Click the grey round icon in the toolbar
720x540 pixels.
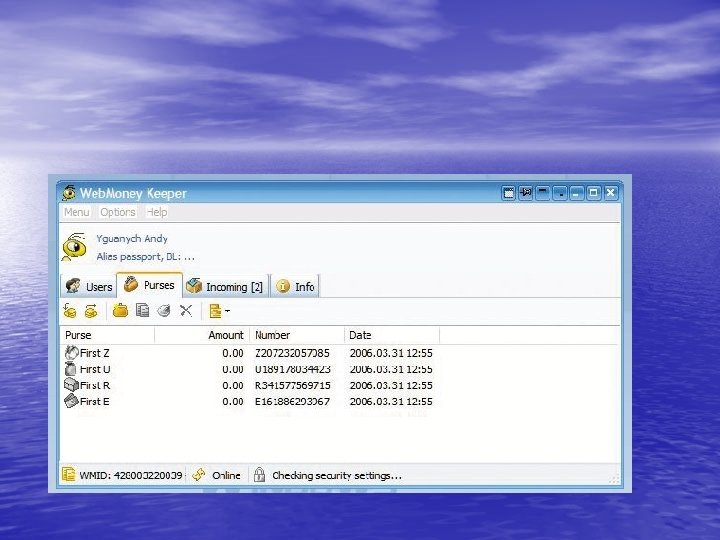pos(164,311)
